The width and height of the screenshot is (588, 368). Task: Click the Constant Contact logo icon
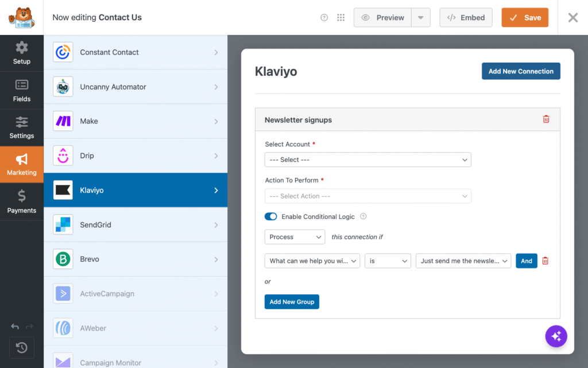63,52
